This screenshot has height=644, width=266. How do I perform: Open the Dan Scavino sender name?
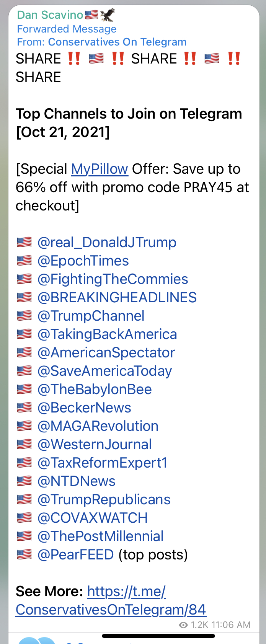50,15
